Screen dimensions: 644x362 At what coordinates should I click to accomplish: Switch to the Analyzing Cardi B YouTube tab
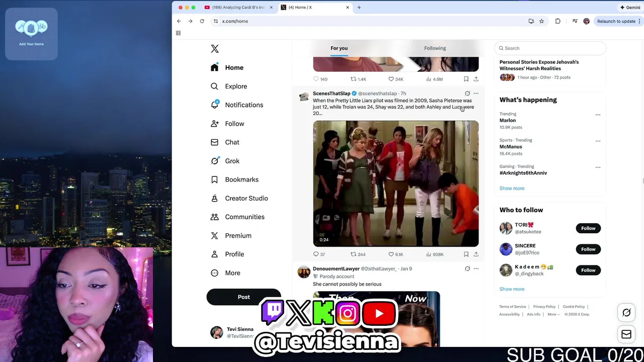point(238,8)
